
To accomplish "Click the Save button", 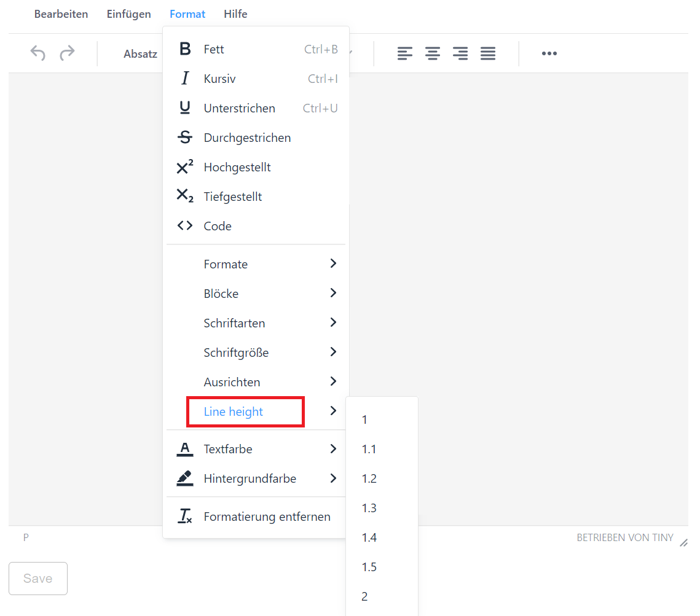I will click(38, 578).
